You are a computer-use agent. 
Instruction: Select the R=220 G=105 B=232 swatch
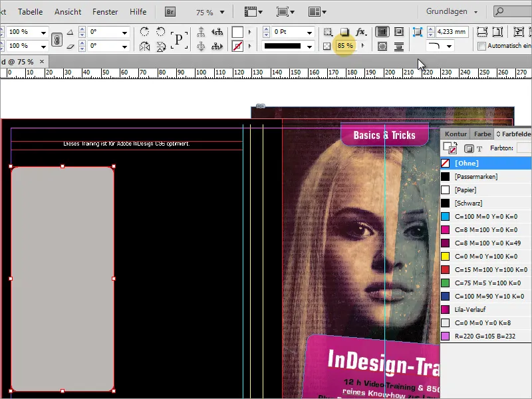click(x=486, y=336)
